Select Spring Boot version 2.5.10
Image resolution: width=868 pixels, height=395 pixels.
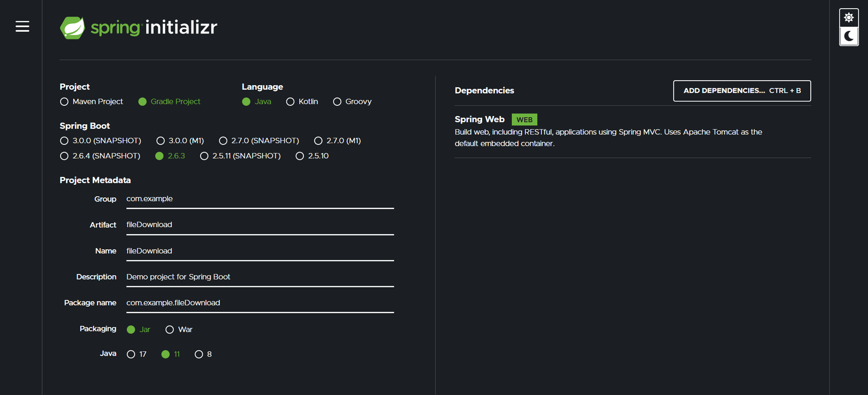tap(312, 156)
